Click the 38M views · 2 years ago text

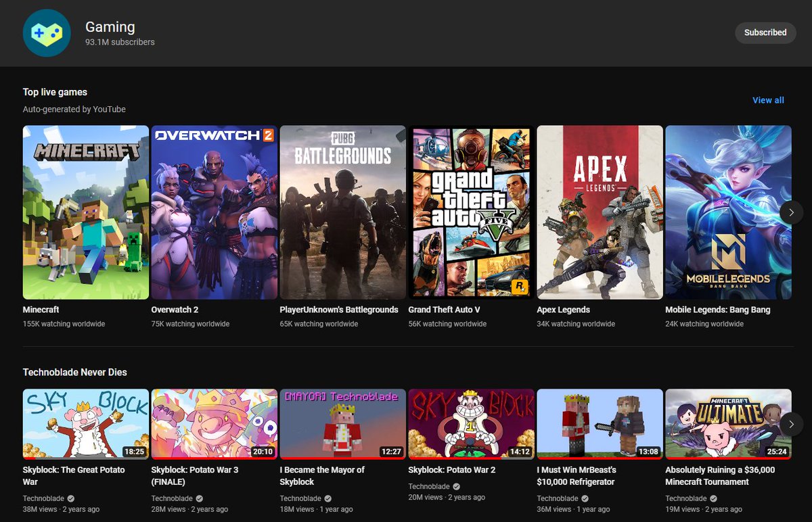click(x=61, y=509)
